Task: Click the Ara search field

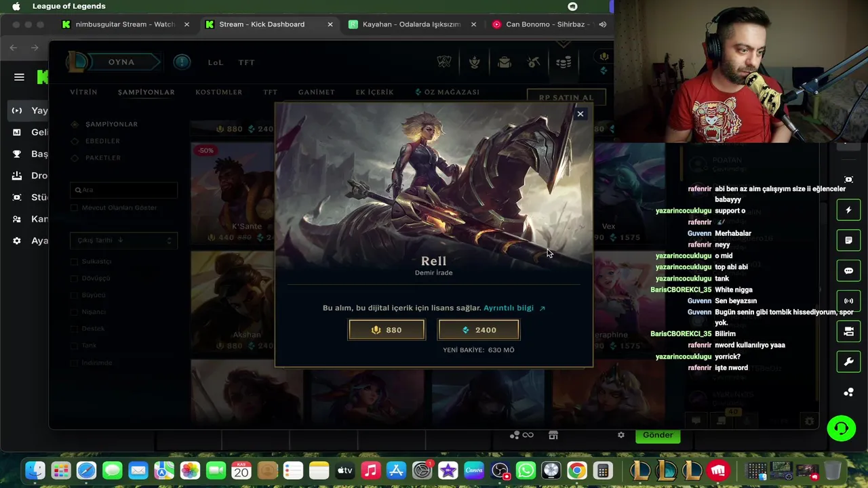Action: click(x=124, y=190)
